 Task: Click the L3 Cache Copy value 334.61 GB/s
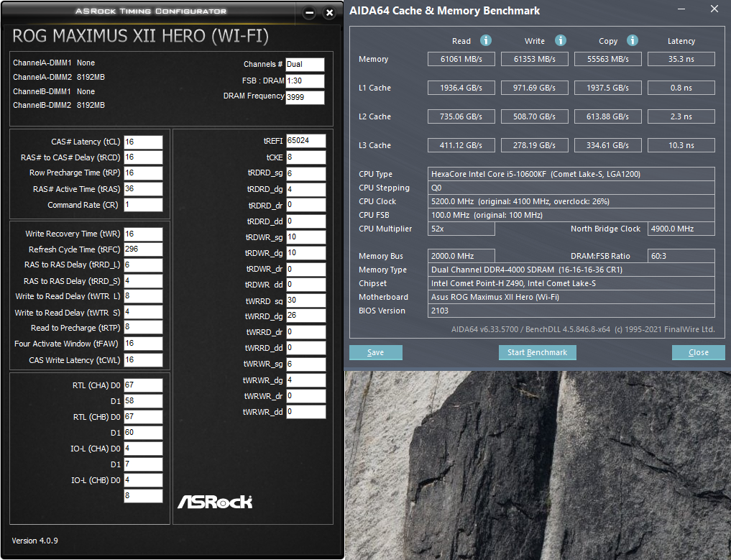pos(607,145)
